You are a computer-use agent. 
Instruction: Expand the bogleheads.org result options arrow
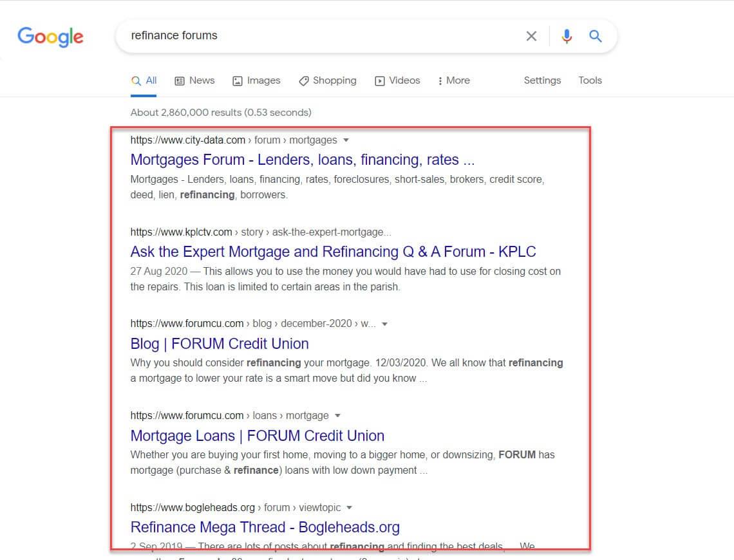pyautogui.click(x=349, y=508)
